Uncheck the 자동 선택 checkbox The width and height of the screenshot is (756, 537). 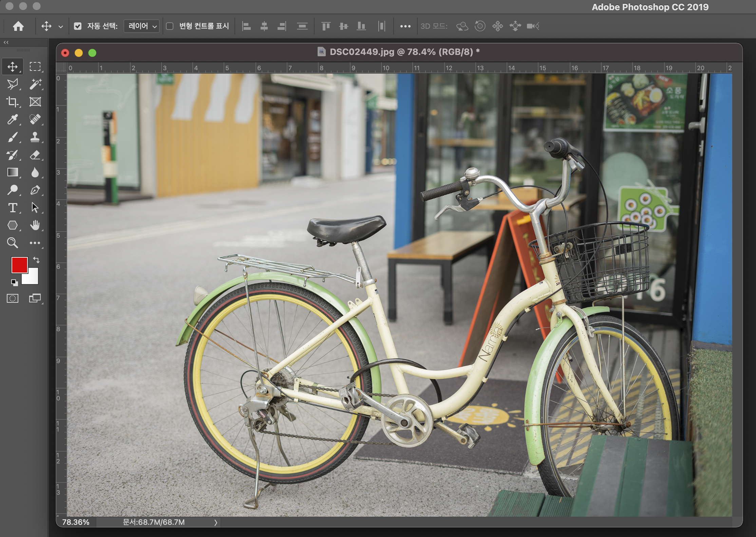click(x=78, y=26)
